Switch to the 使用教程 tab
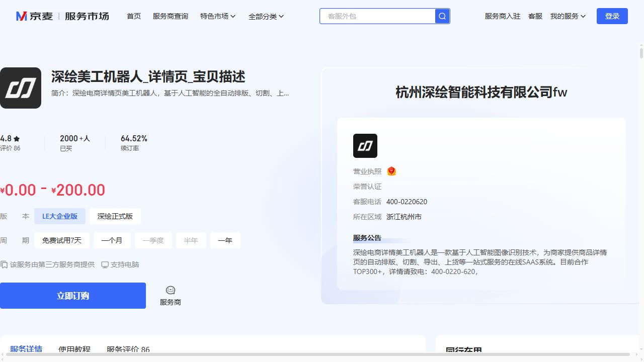Viewport: 644px width, 362px height. 74,349
